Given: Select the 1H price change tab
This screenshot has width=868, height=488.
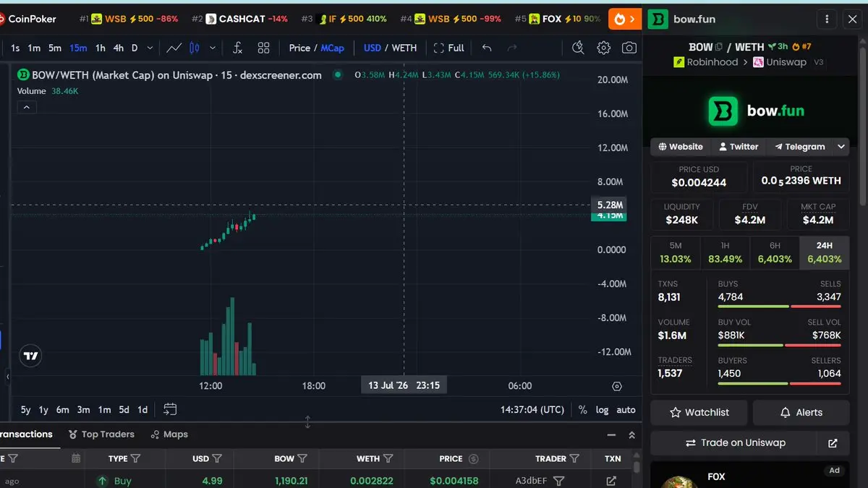Looking at the screenshot, I should 726,252.
